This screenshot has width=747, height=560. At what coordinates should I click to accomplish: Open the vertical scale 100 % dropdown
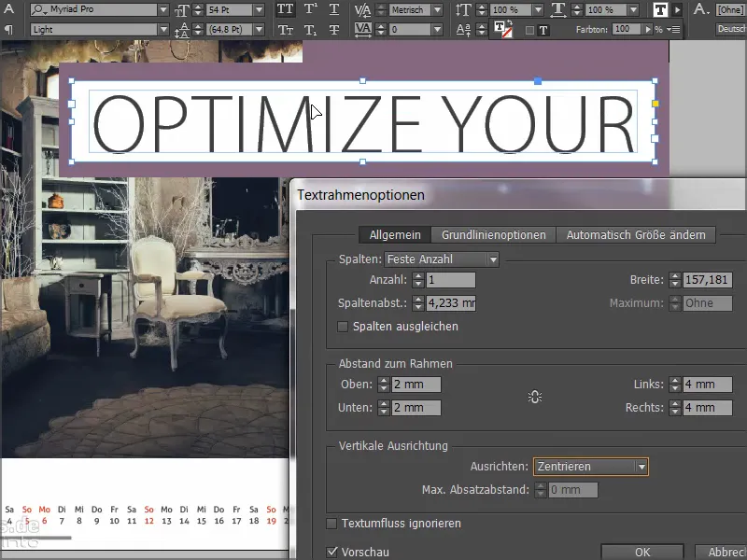538,9
